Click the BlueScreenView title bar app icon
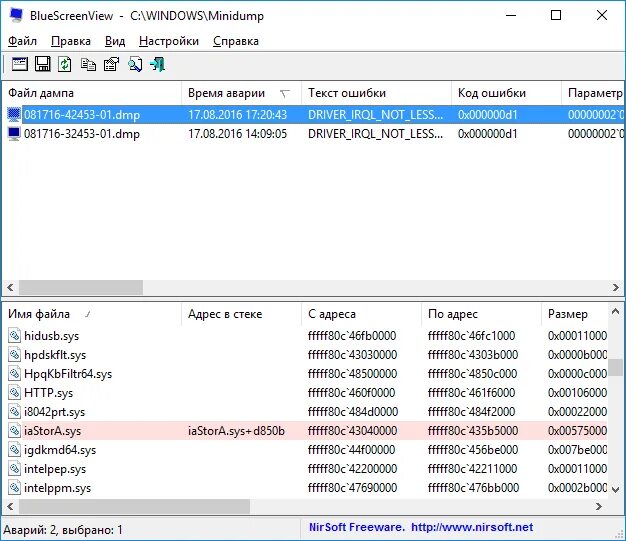The height and width of the screenshot is (541, 626). [16, 15]
